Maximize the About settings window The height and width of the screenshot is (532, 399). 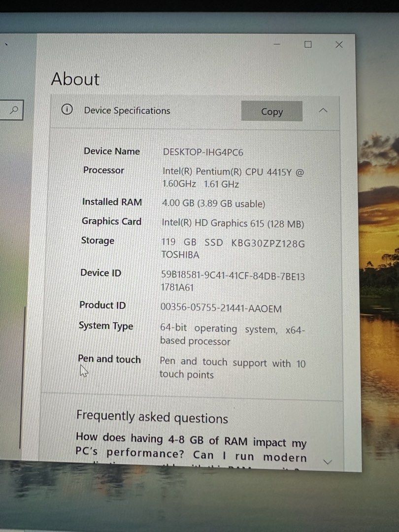tap(308, 44)
